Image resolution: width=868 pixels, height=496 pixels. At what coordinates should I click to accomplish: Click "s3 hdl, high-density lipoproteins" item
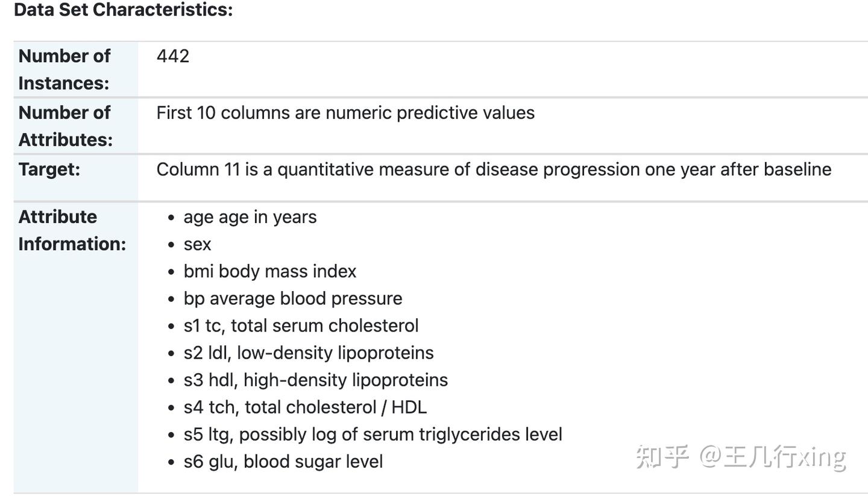pos(316,380)
